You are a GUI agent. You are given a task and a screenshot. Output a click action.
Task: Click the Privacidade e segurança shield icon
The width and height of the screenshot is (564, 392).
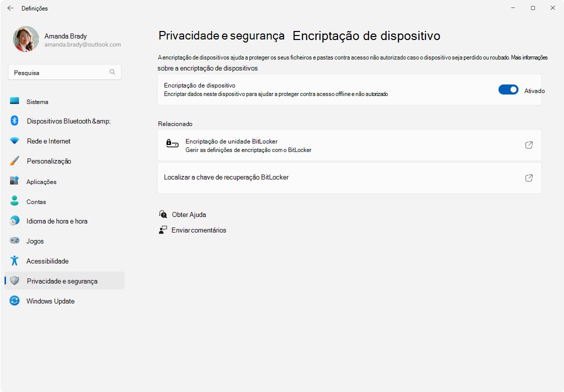coord(14,281)
